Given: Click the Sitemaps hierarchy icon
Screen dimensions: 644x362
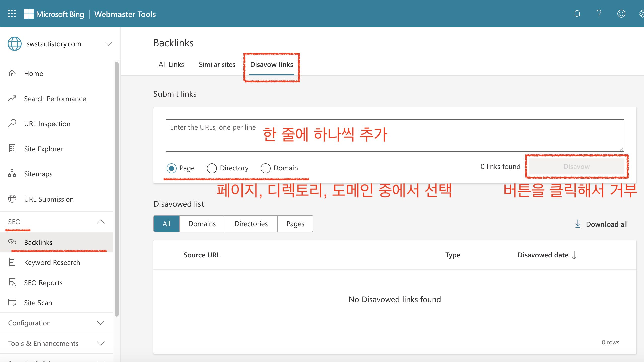Looking at the screenshot, I should (x=12, y=174).
